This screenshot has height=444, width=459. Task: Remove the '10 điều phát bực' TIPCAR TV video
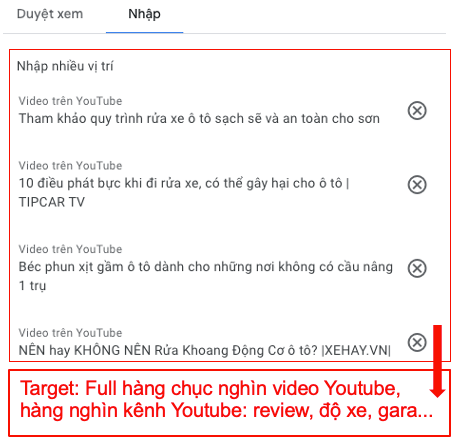[417, 184]
